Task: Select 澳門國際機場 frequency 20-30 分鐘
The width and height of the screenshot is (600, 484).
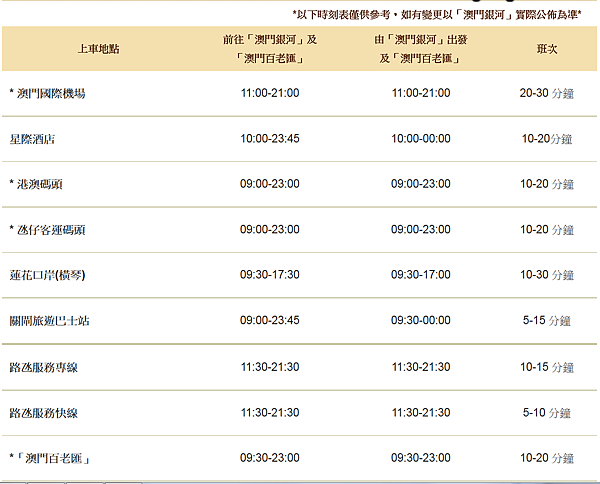Action: (547, 93)
